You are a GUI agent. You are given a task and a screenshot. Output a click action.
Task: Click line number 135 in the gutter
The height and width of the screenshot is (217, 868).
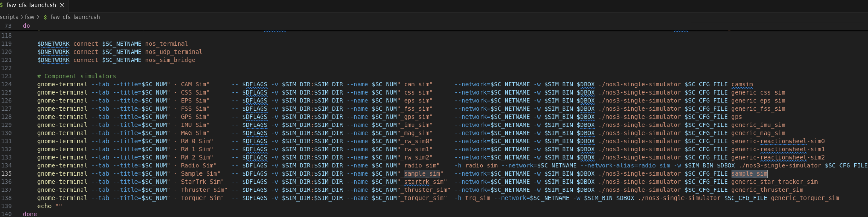(7, 174)
